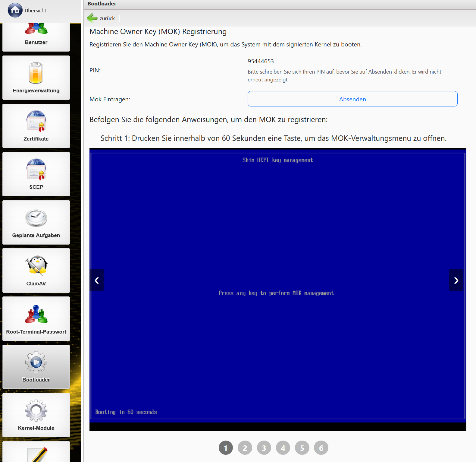The image size is (476, 462).
Task: Open the Kernel-Module gear icon
Action: click(36, 410)
